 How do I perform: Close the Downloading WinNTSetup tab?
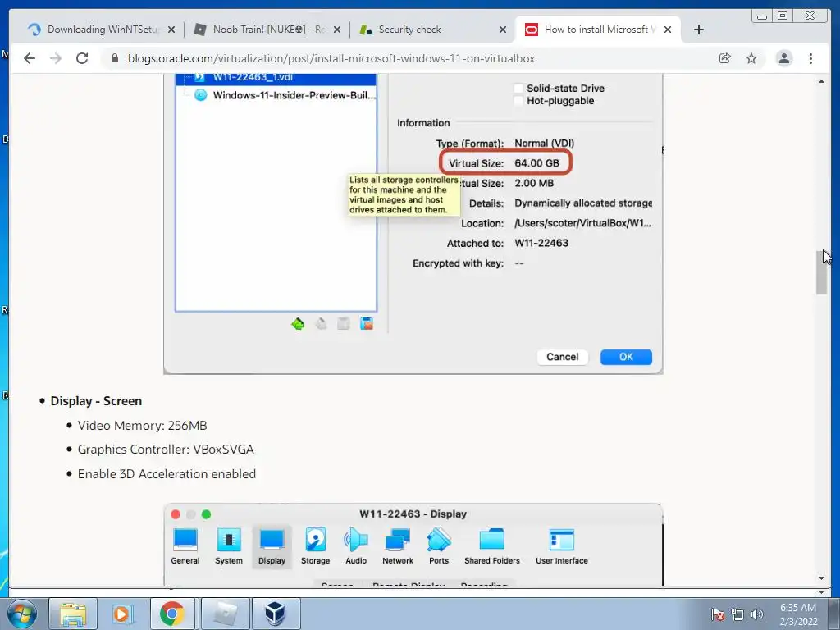coord(171,30)
